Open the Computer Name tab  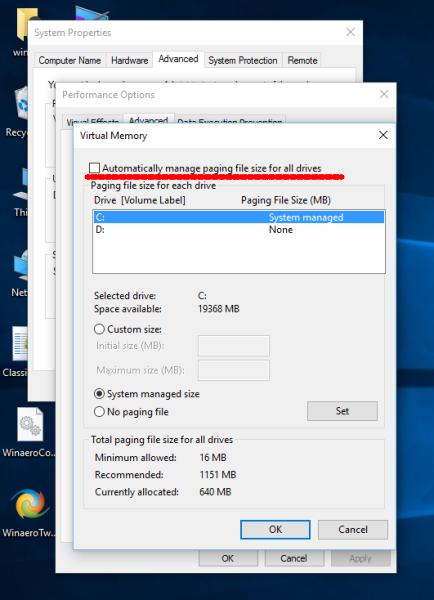point(70,60)
